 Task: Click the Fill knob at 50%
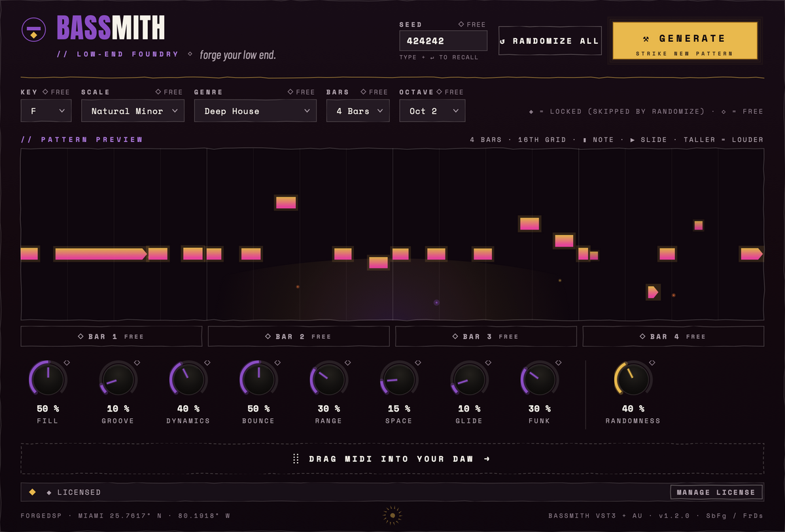point(48,379)
